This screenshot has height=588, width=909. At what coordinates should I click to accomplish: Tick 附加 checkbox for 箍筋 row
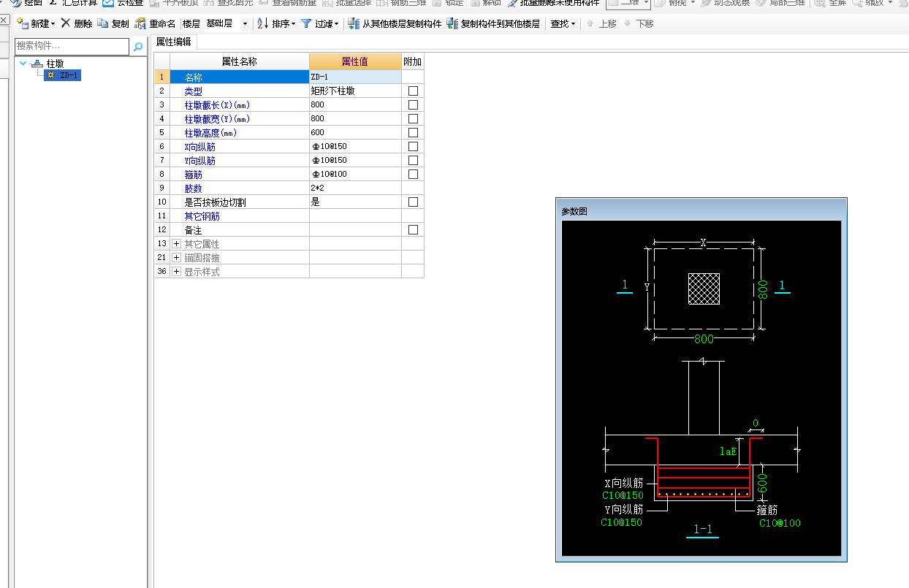413,175
